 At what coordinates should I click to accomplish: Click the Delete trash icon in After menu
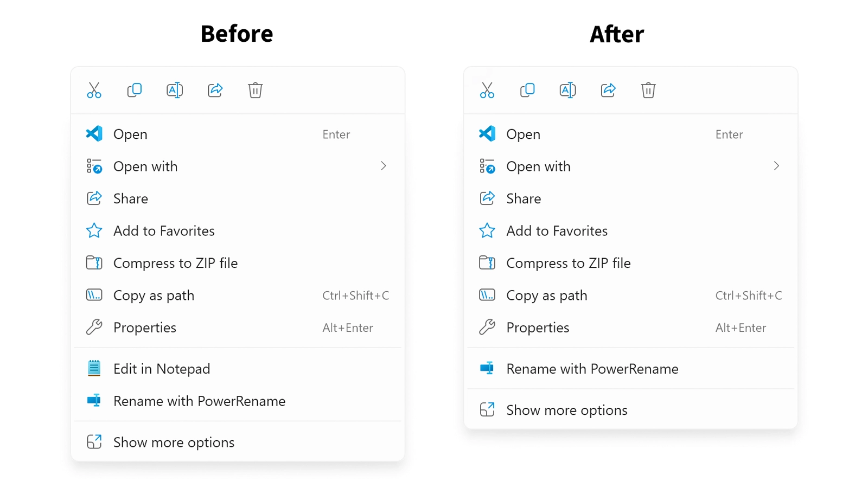tap(648, 90)
